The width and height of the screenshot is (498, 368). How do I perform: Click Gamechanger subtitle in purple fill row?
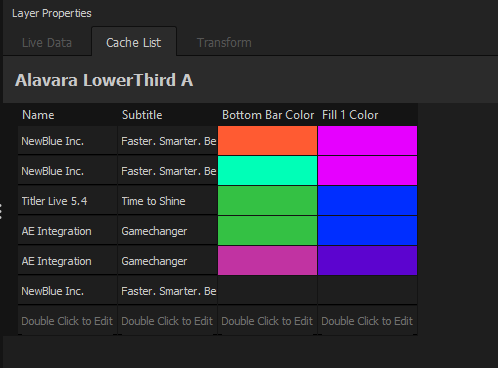point(168,260)
